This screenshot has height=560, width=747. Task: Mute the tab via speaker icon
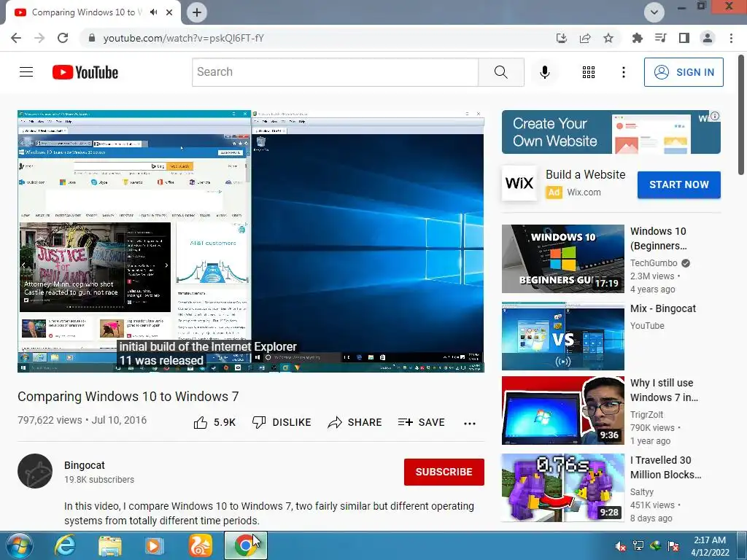coord(153,12)
